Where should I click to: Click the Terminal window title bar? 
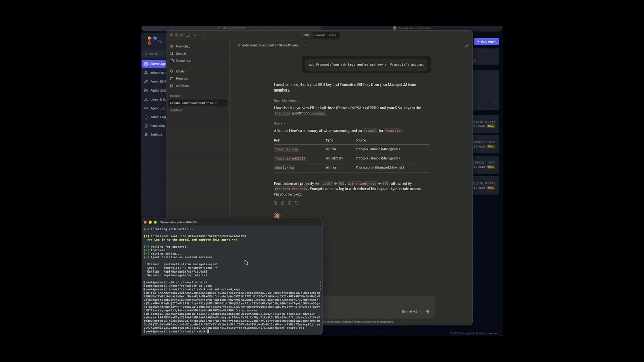pos(232,222)
